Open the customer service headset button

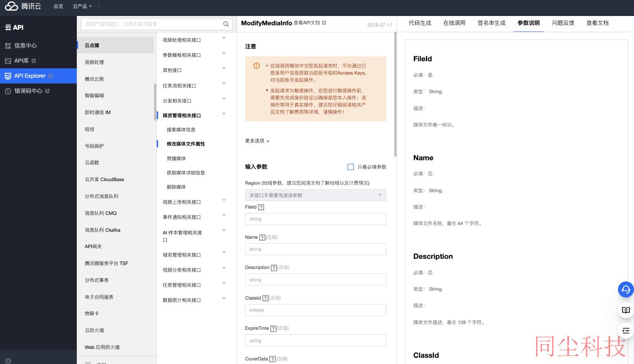pos(626,289)
